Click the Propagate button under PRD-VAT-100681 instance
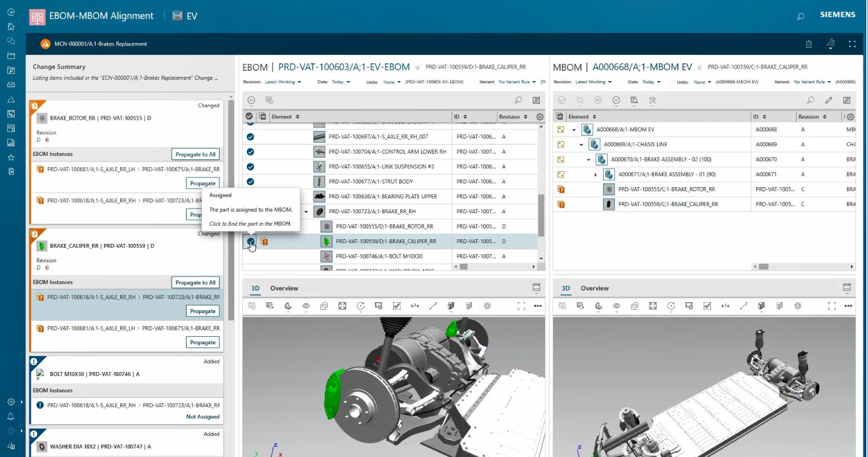 tap(203, 183)
